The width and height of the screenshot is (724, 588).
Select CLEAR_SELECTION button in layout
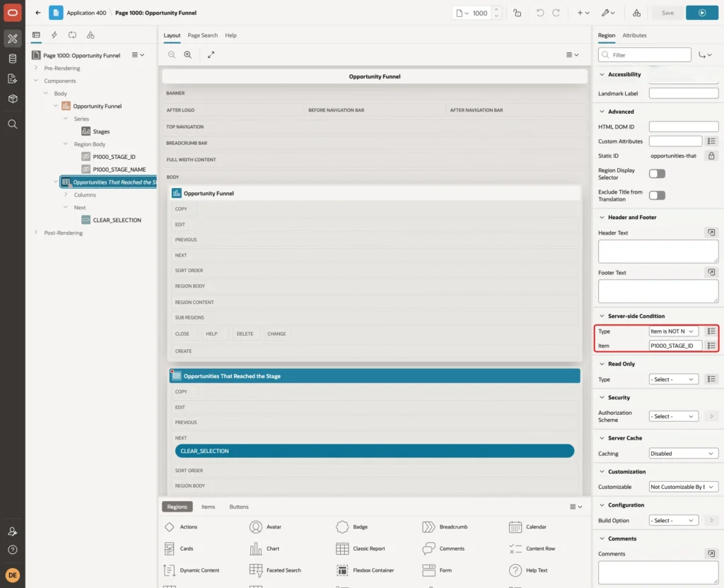(x=375, y=451)
